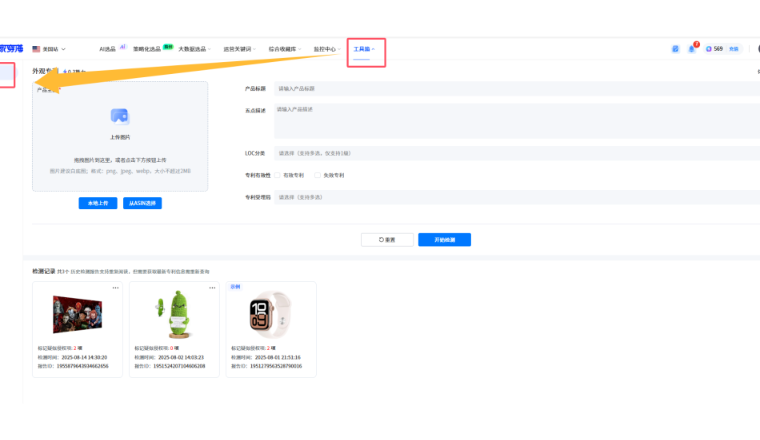This screenshot has width=760, height=440.
Task: Click the date 2025-08-01 21:51:16
Action: (x=278, y=358)
